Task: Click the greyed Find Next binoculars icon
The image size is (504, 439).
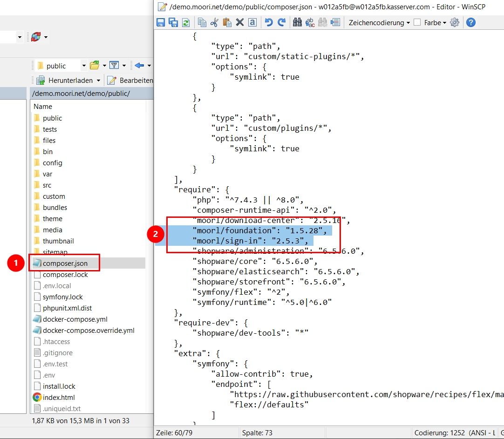Action: coord(322,22)
